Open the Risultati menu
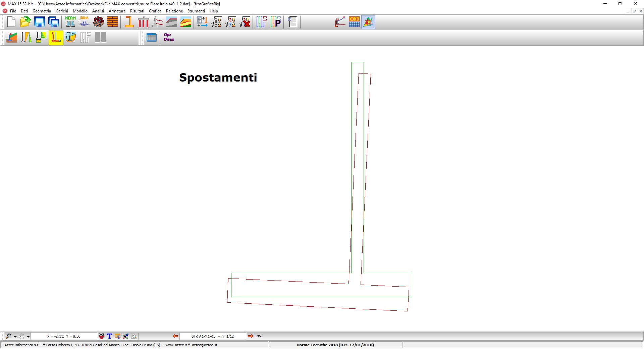The image size is (644, 349). (137, 11)
